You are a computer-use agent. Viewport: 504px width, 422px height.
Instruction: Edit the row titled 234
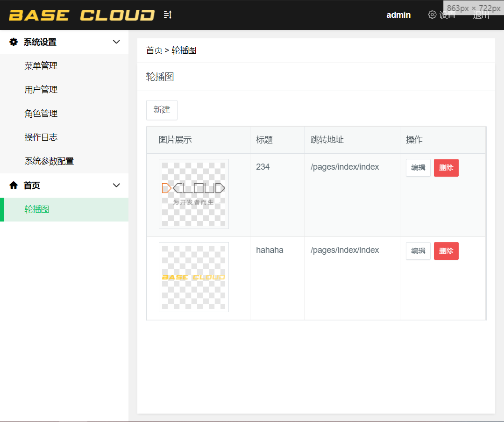tap(418, 168)
